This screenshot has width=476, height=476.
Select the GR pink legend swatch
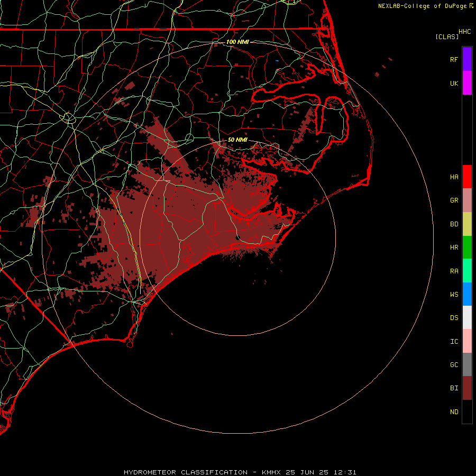467,200
